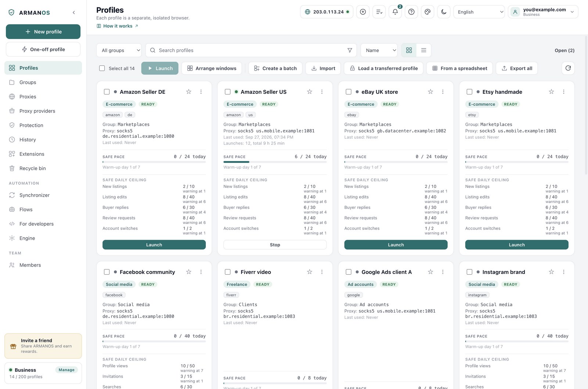Stop the Amazon Seller US profile
This screenshot has height=389, width=588.
[275, 245]
